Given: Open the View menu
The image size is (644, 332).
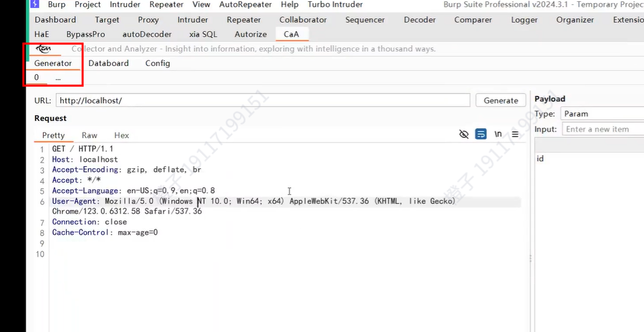Looking at the screenshot, I should (201, 4).
